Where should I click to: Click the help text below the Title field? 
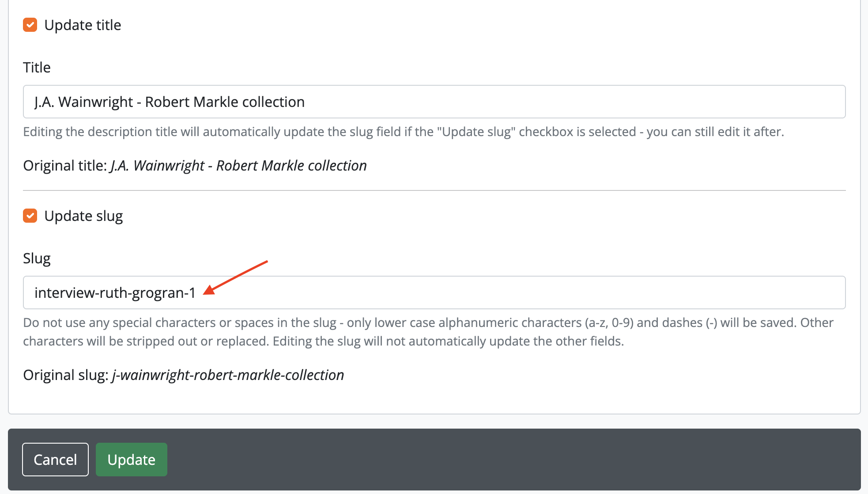pos(403,132)
